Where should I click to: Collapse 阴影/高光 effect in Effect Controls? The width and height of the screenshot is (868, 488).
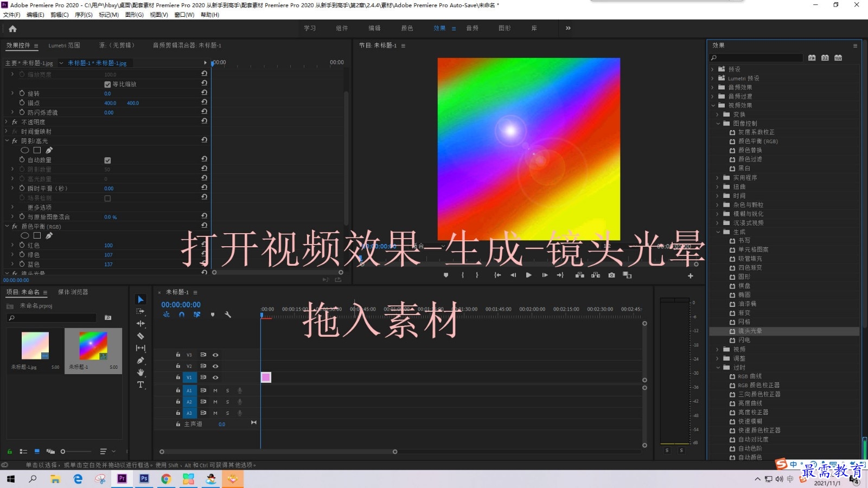(7, 140)
